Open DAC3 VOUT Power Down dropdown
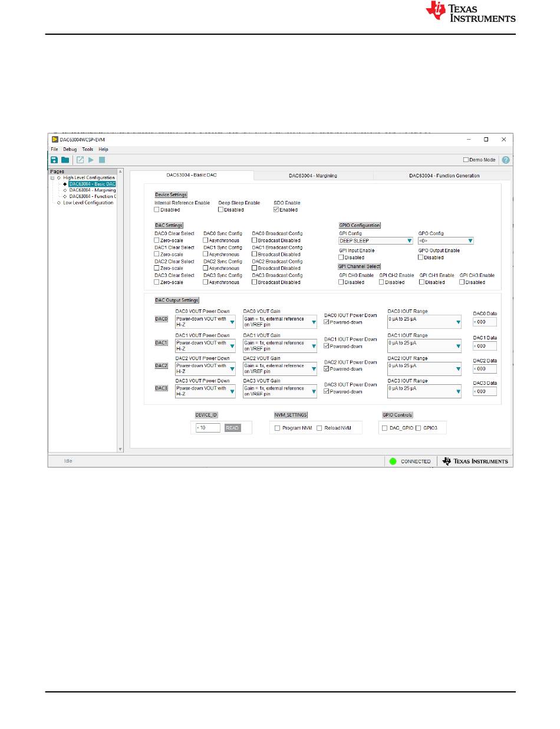 pyautogui.click(x=205, y=391)
